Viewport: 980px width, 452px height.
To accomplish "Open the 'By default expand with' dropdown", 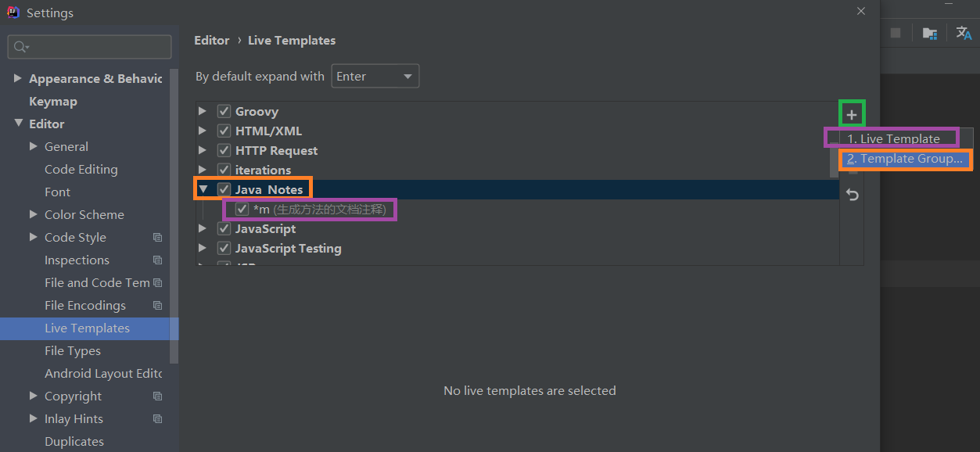I will coord(375,75).
